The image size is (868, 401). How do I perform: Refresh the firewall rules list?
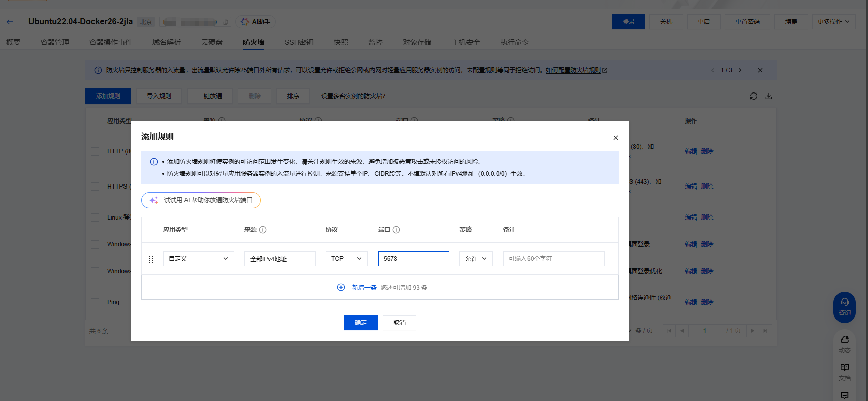(x=754, y=96)
